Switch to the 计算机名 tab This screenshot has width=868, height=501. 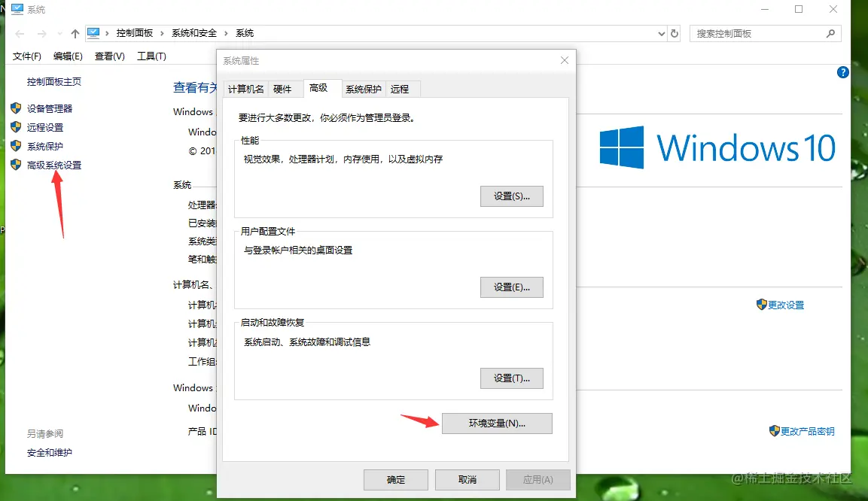pyautogui.click(x=245, y=89)
